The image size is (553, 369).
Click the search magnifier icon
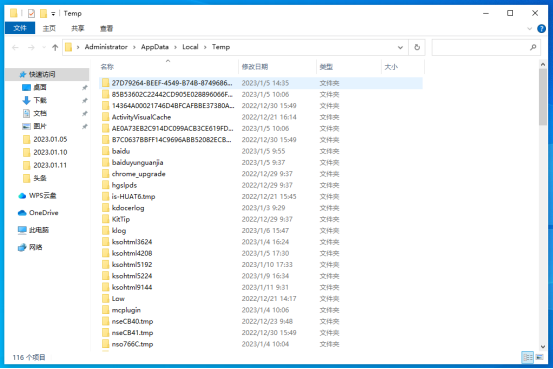click(x=533, y=47)
